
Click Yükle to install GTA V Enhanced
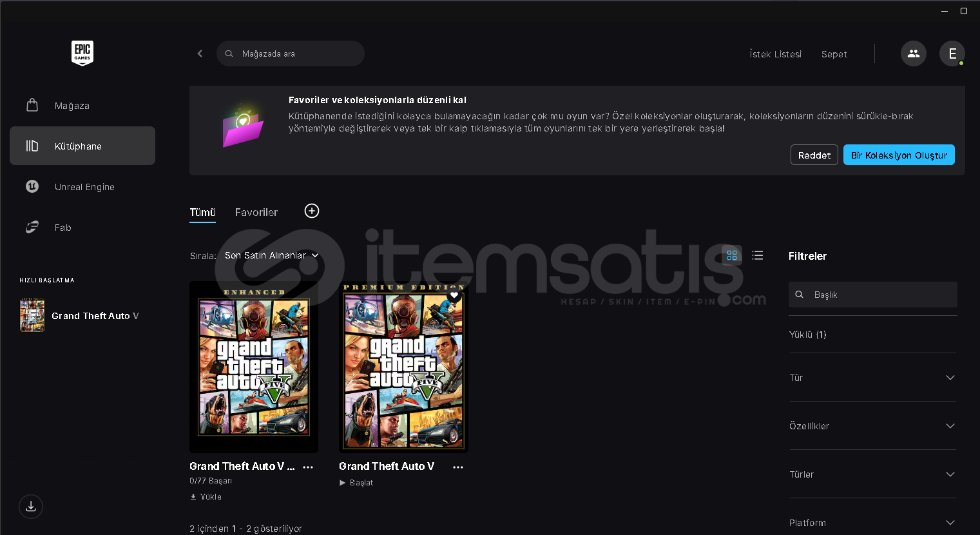click(x=206, y=497)
